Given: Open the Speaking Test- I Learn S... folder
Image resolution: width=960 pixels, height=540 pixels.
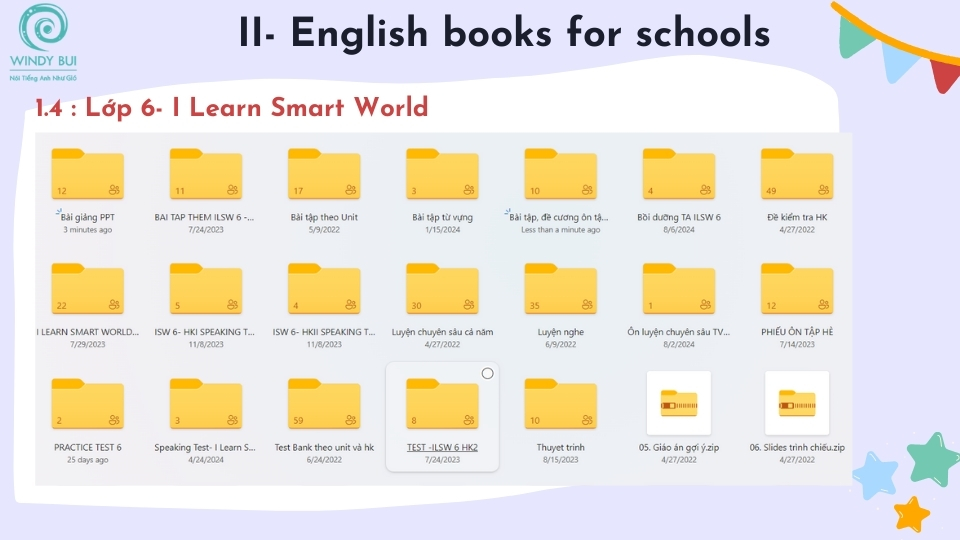Looking at the screenshot, I should (x=205, y=406).
